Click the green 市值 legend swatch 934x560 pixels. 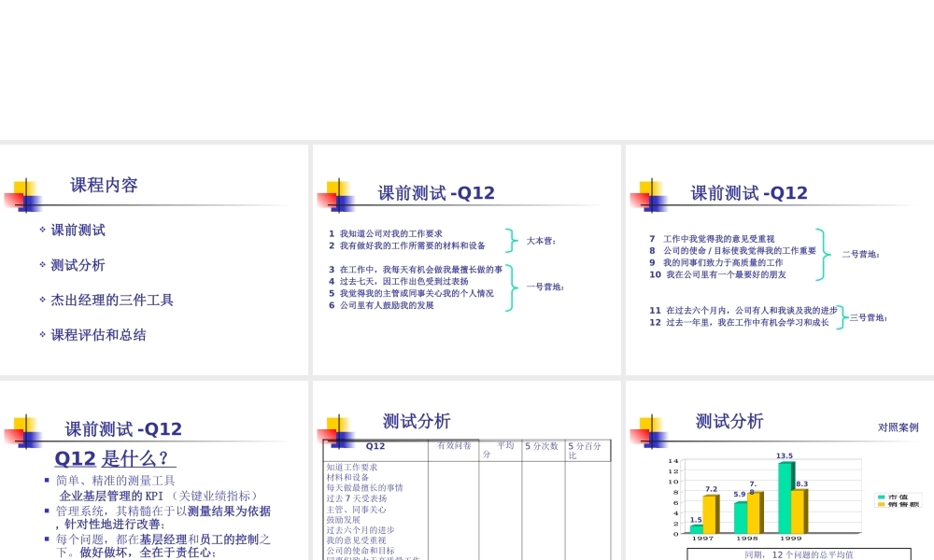[881, 497]
